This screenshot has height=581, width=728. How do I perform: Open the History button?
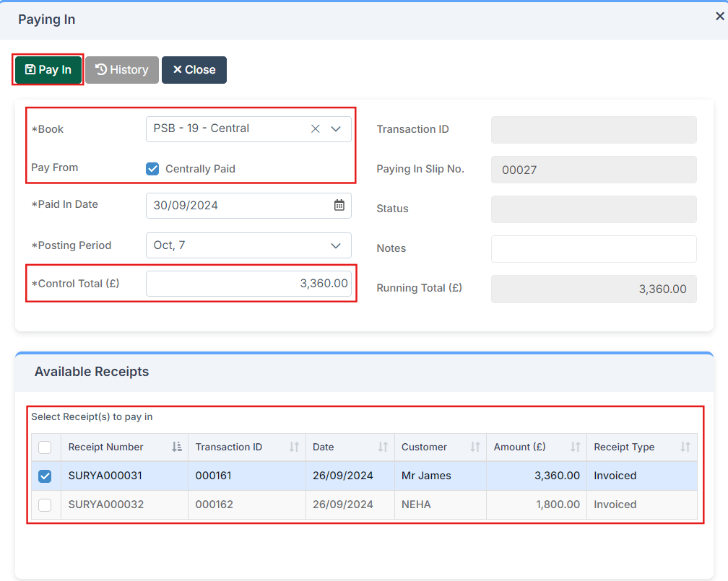[x=122, y=70]
